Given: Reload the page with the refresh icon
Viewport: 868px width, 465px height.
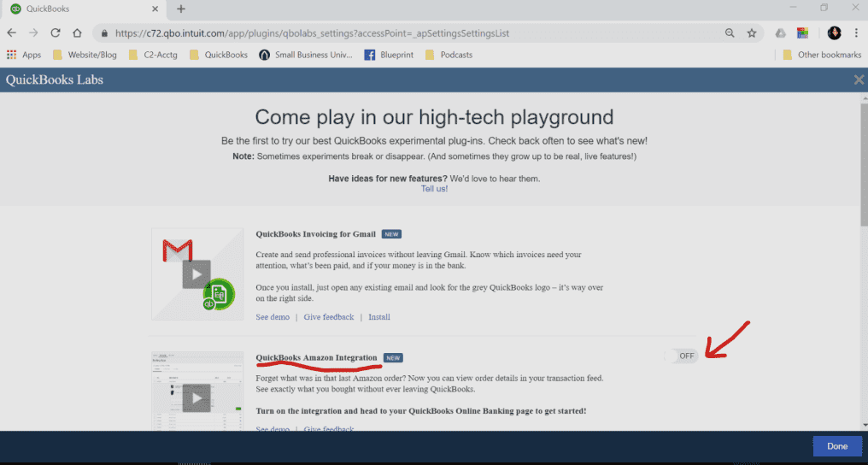Looking at the screenshot, I should [x=56, y=33].
